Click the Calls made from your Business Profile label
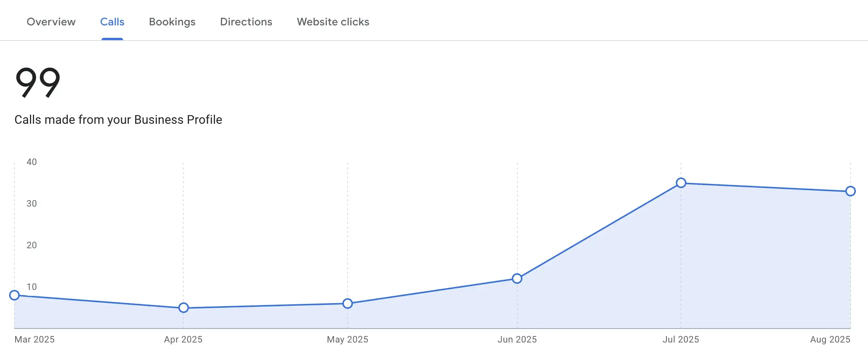 [x=118, y=120]
